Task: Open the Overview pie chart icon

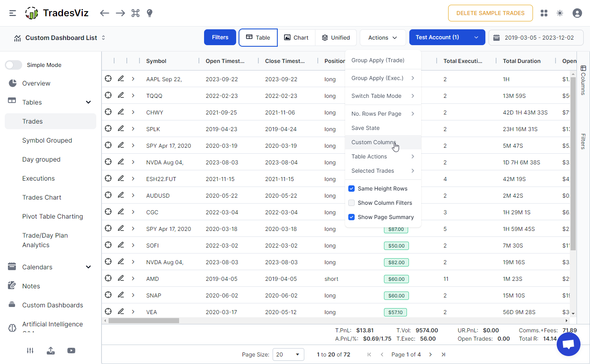Action: (13, 83)
